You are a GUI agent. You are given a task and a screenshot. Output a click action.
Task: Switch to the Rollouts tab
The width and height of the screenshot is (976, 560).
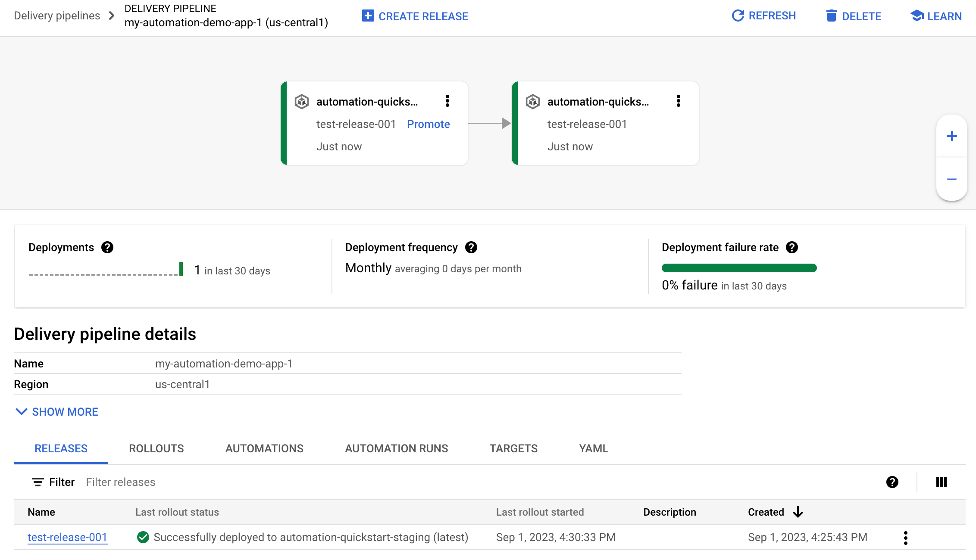pos(156,448)
